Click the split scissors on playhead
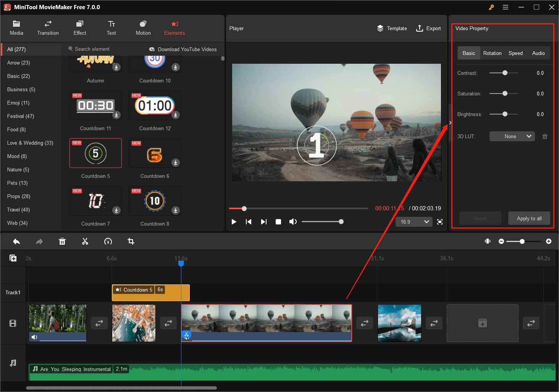 (186, 335)
